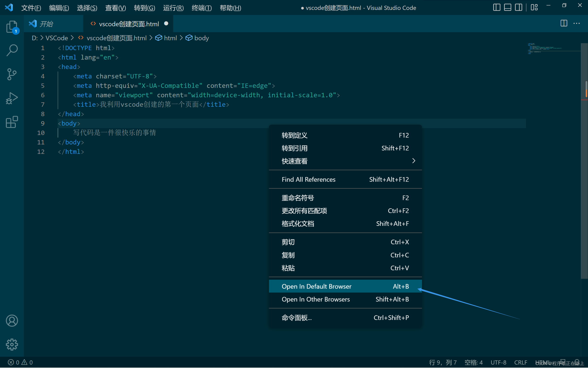Open the 转到(G) menu
The image size is (588, 368).
click(144, 8)
